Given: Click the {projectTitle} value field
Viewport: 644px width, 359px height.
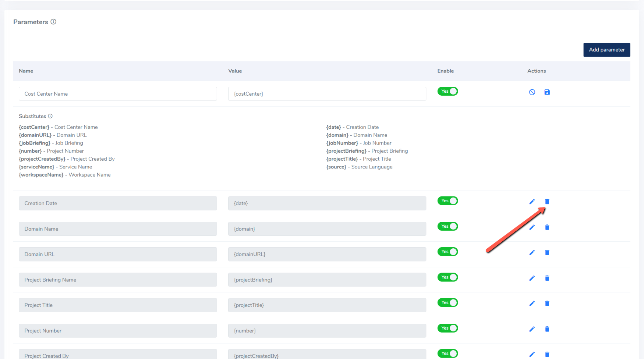Looking at the screenshot, I should pos(327,305).
